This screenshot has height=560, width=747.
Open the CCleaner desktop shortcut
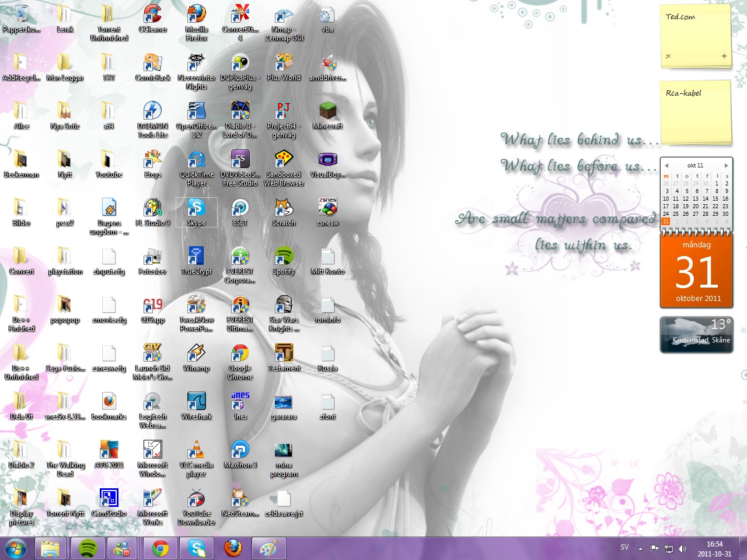tap(152, 15)
